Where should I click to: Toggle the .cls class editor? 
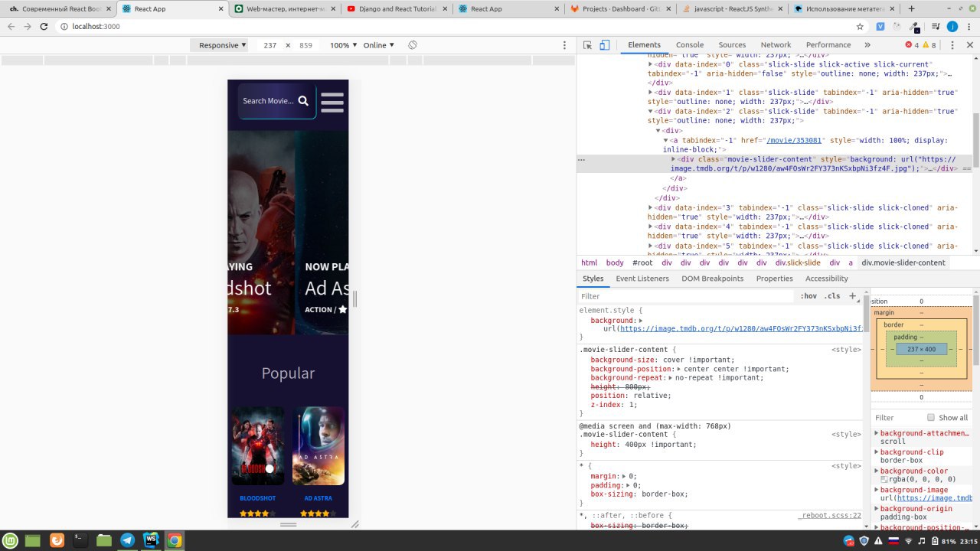click(832, 296)
